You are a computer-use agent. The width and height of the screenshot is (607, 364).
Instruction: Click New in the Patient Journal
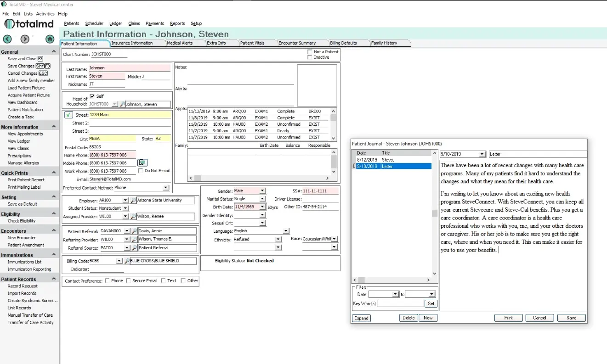click(x=427, y=317)
